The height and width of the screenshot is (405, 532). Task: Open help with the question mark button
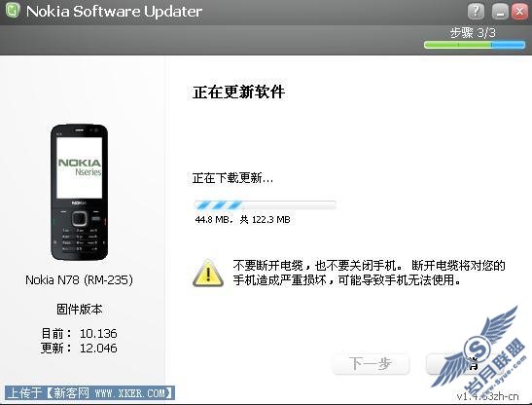tap(476, 12)
